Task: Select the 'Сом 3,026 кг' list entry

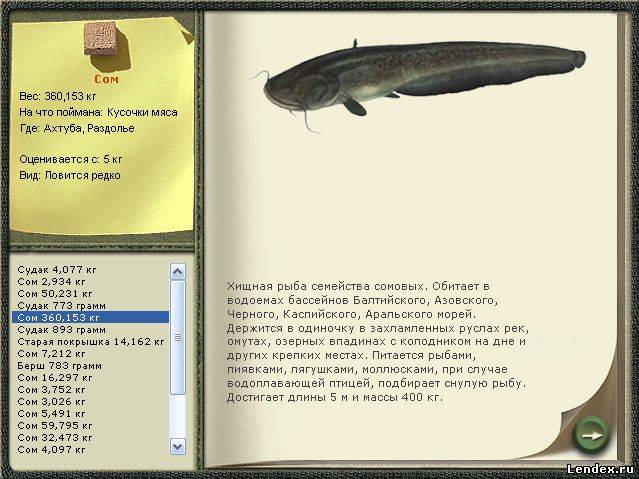Action: 51,402
